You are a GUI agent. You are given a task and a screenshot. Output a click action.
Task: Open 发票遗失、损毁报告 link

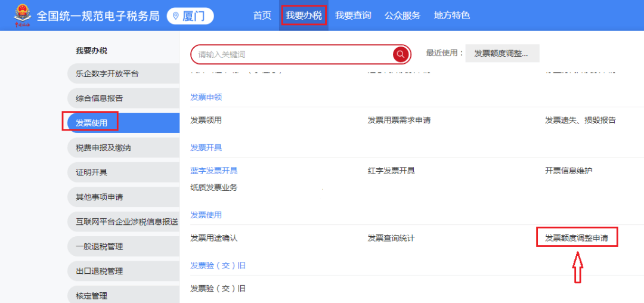pos(580,120)
